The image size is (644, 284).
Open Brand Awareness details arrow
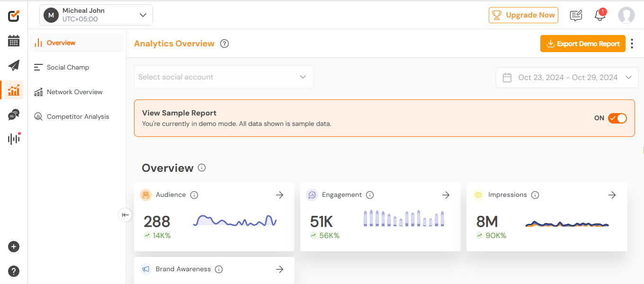pyautogui.click(x=279, y=269)
